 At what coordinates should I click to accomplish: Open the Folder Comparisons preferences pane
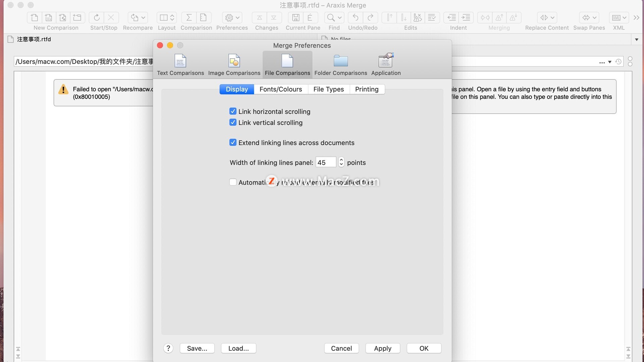coord(341,65)
